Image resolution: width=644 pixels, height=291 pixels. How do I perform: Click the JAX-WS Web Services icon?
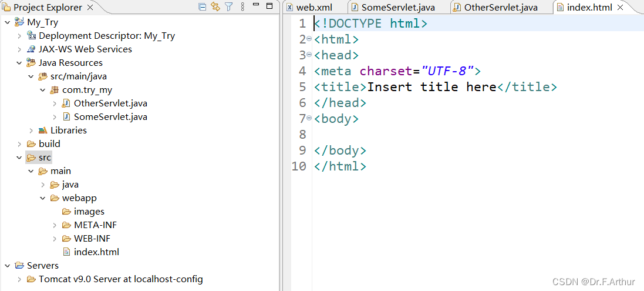point(31,49)
